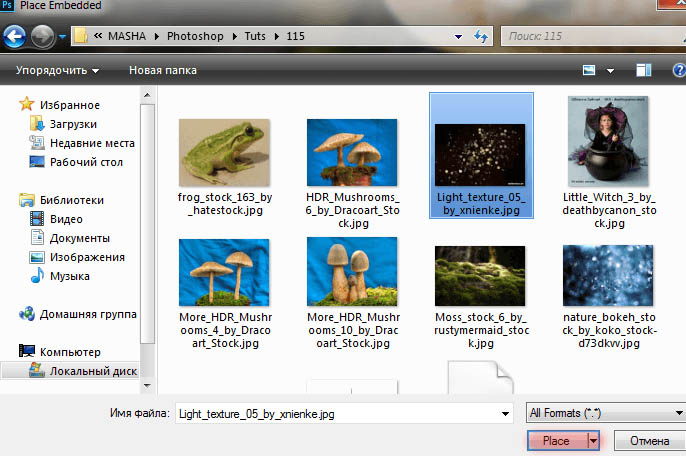Open Рабочий стол in the sidebar
Viewport: 686px width, 456px height.
[86, 162]
